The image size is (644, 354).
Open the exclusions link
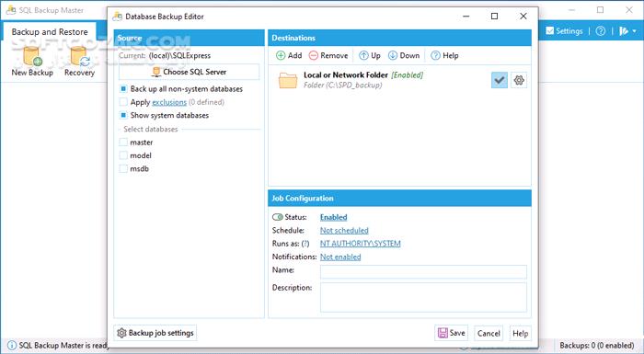pos(169,102)
